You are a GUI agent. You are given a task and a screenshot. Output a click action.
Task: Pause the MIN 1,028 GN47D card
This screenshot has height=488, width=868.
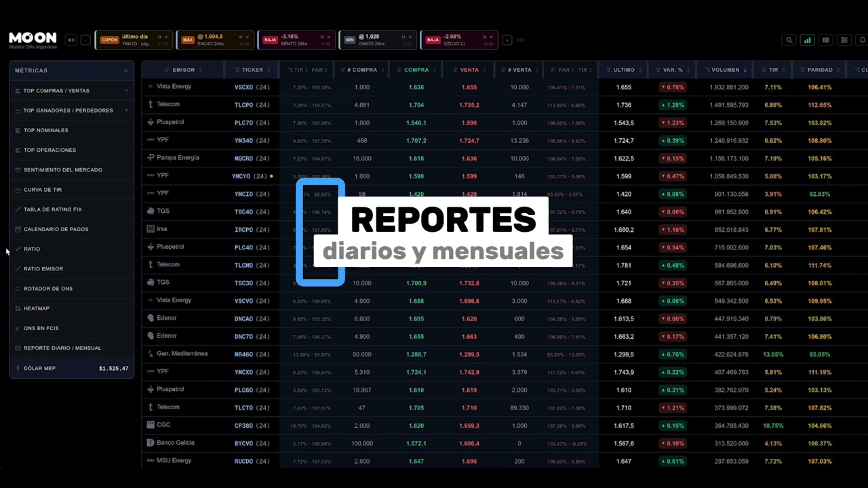point(403,37)
